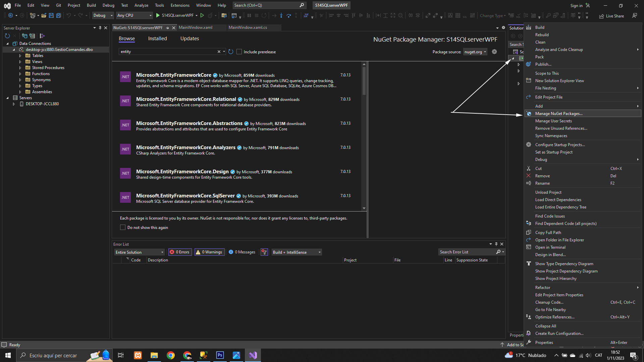This screenshot has height=362, width=644.
Task: Select Manage NuGet Packages in context menu
Action: pyautogui.click(x=558, y=114)
